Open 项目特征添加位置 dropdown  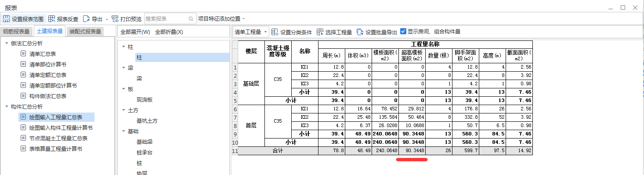(243, 19)
